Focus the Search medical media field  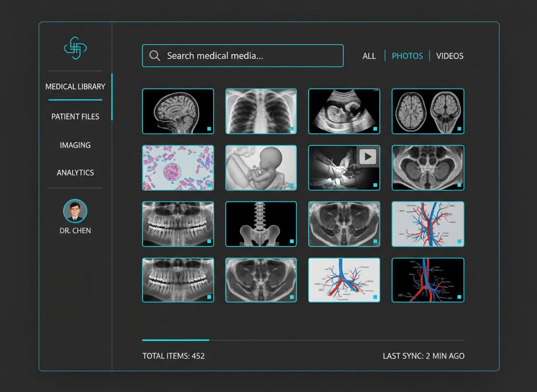[249, 56]
